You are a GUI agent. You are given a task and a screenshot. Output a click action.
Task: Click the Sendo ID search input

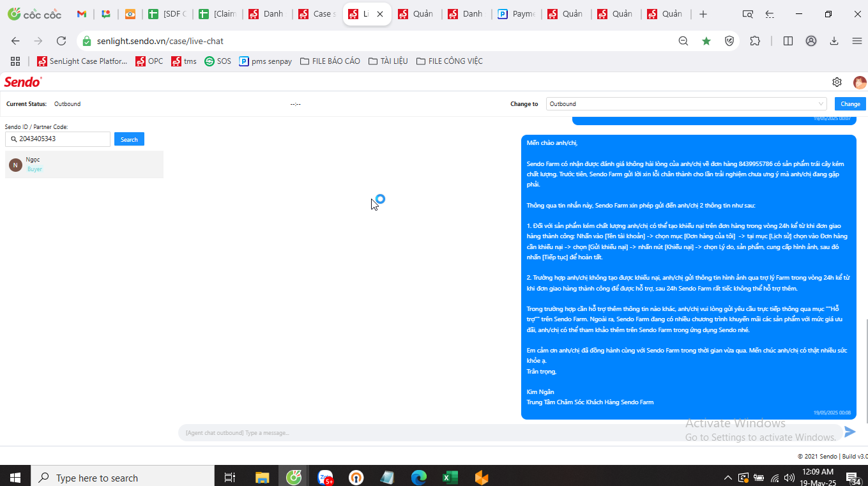[x=57, y=139]
